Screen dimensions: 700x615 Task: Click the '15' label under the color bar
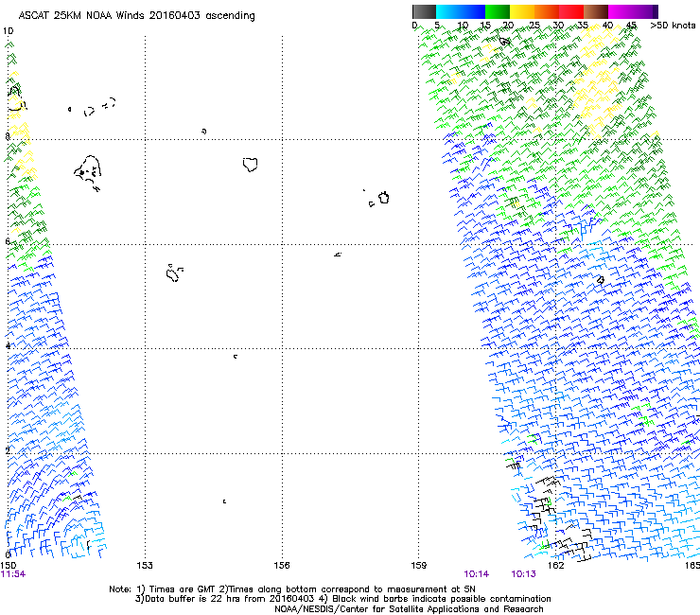coord(485,26)
